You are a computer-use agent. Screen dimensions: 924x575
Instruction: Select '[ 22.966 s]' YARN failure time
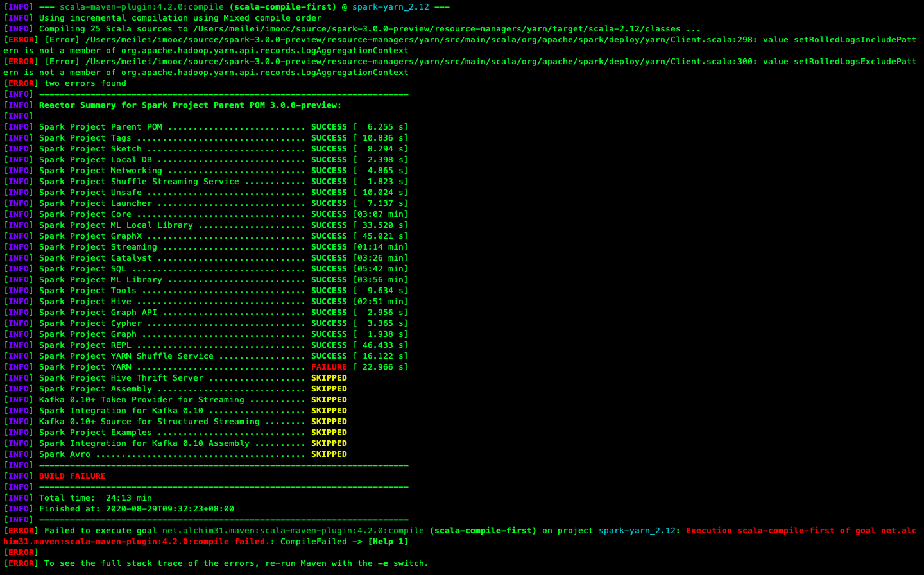(x=381, y=367)
